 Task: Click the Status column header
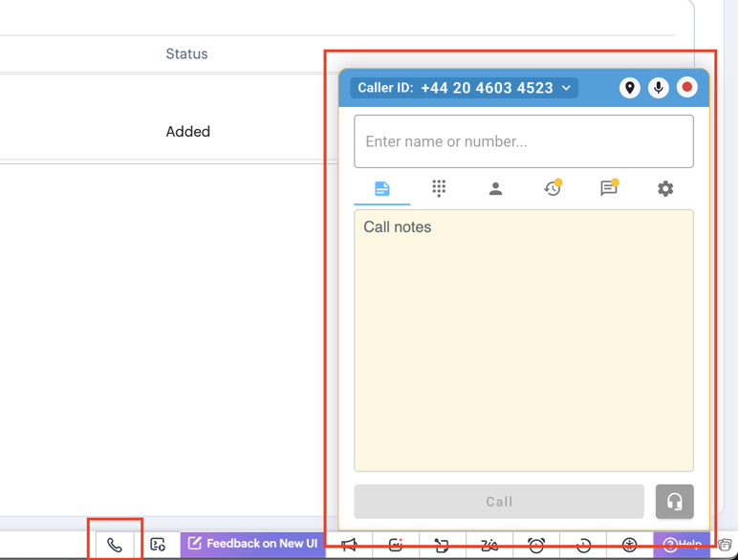186,54
